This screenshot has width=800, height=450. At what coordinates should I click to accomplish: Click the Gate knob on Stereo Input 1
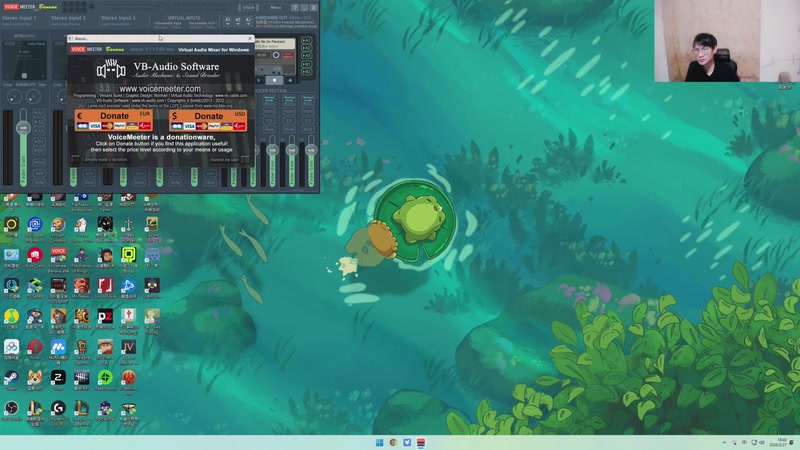click(x=33, y=96)
